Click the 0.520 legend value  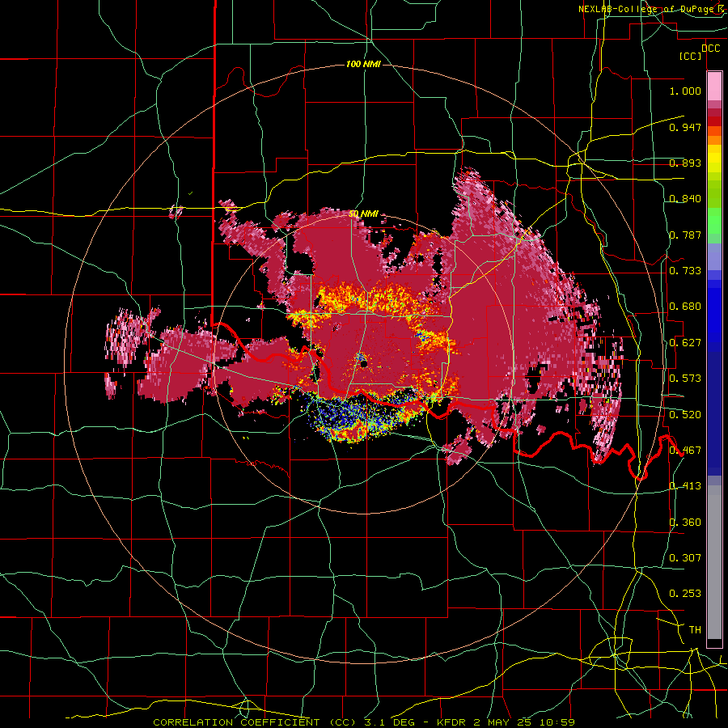[x=685, y=415]
